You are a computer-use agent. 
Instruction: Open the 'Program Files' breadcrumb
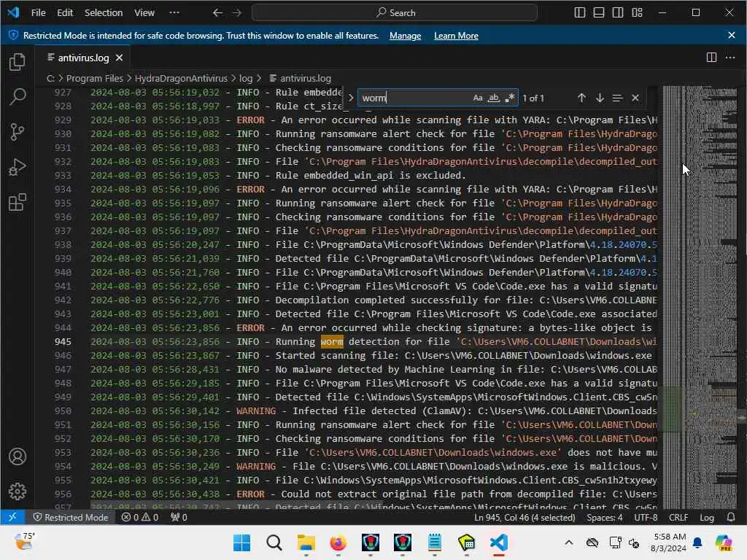pyautogui.click(x=94, y=78)
